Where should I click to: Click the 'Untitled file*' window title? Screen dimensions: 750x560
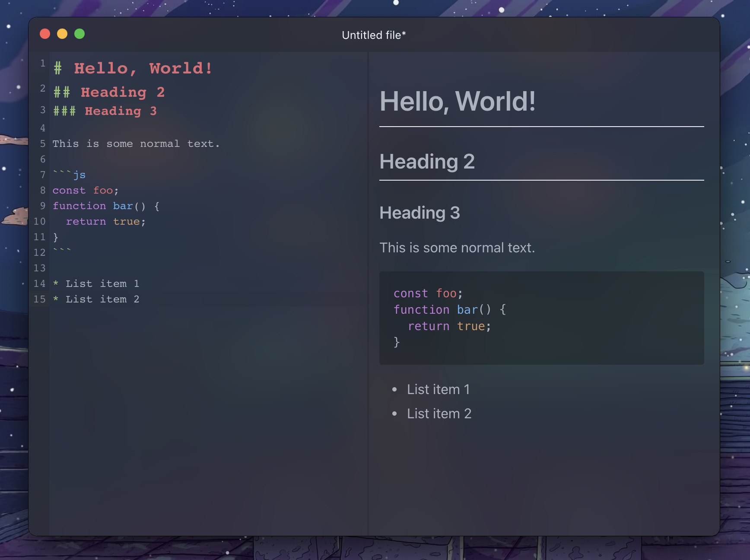(374, 35)
